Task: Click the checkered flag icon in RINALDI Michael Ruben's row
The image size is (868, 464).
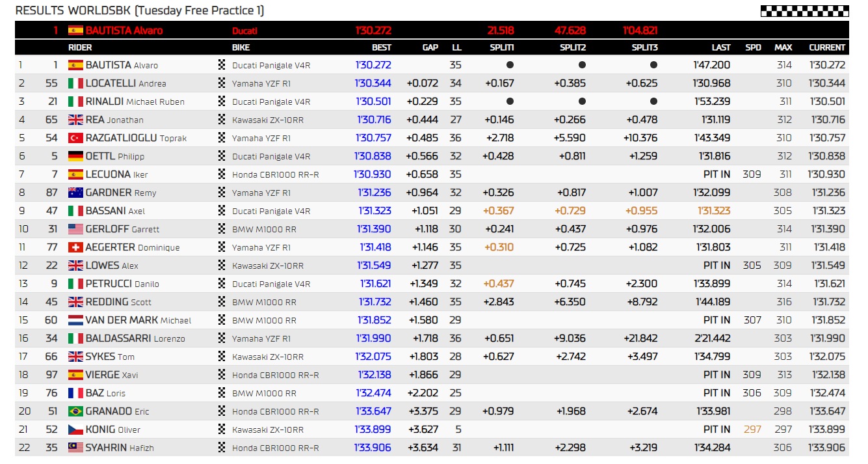Action: 222,102
